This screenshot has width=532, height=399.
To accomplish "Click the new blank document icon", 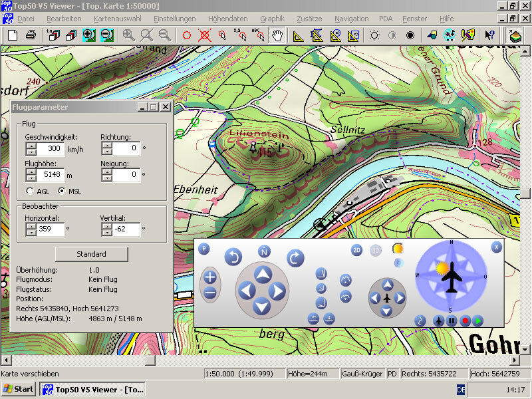I will [13, 35].
